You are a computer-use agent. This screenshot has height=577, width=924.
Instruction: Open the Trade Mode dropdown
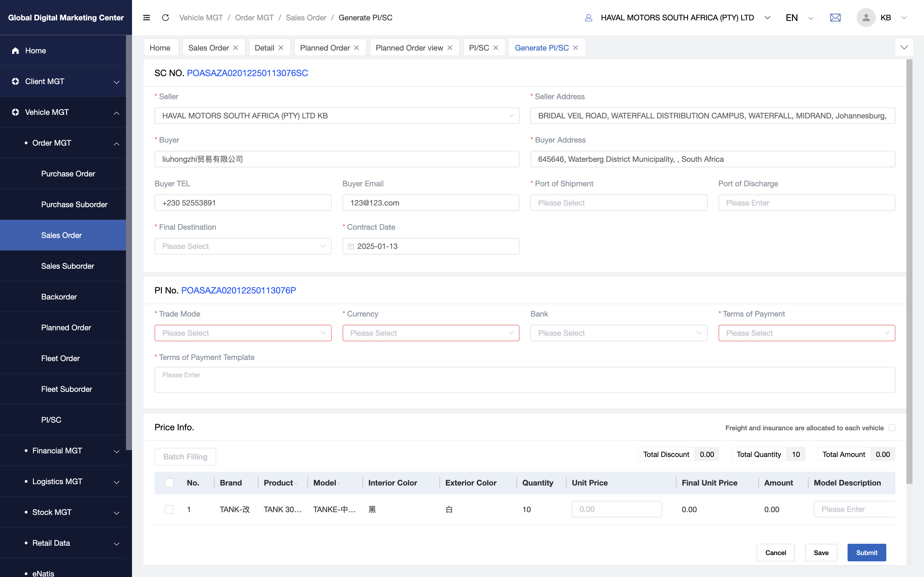(x=243, y=333)
